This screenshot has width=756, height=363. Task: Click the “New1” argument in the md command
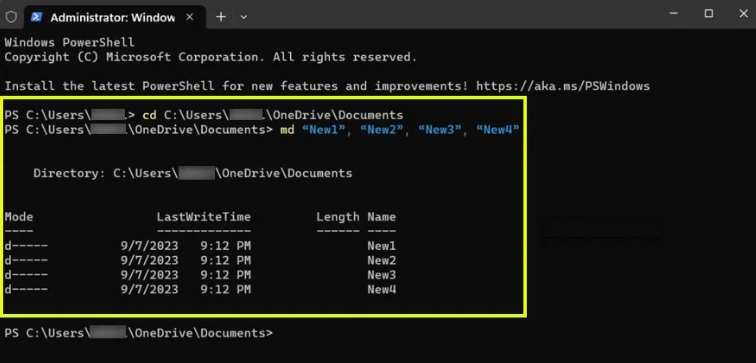tap(323, 130)
